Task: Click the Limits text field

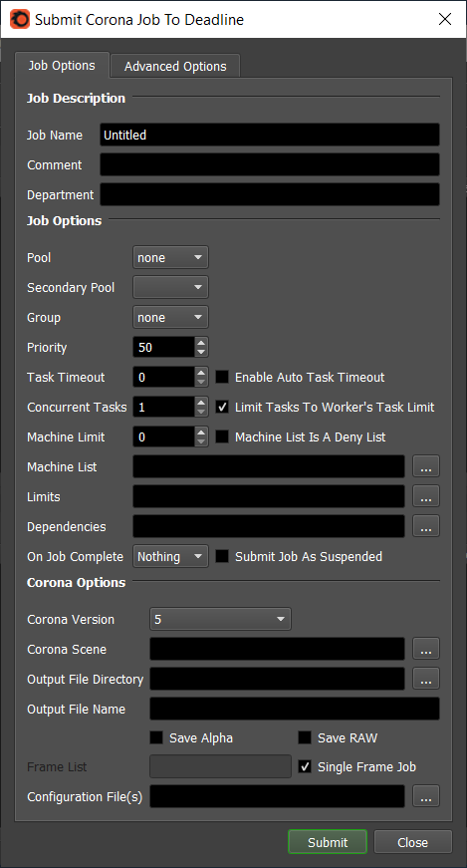Action: click(269, 496)
